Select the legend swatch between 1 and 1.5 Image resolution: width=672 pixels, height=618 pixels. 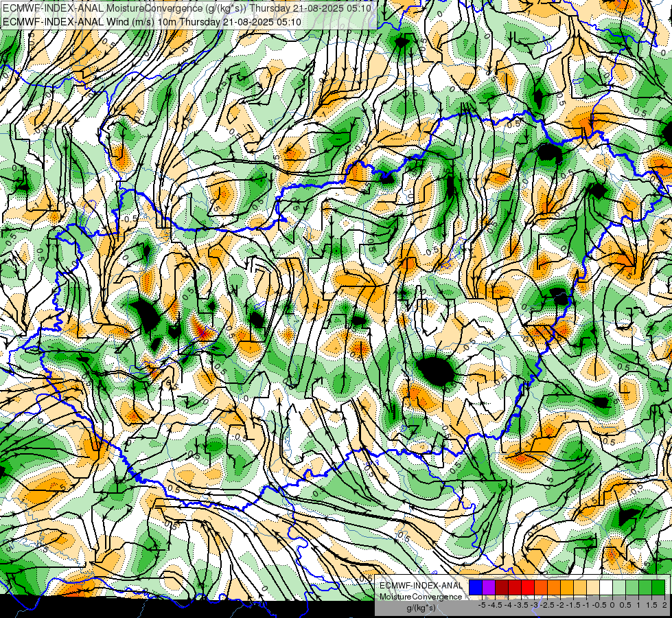point(645,587)
